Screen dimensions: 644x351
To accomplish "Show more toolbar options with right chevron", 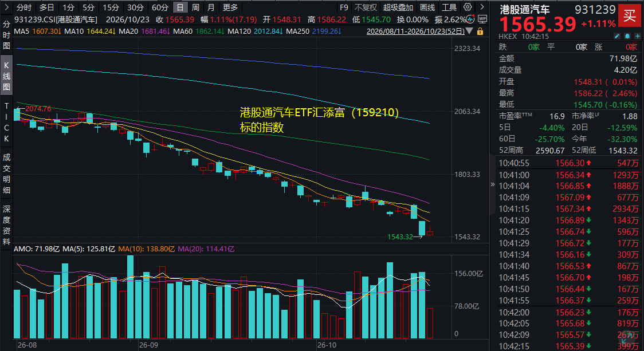I will [x=482, y=7].
